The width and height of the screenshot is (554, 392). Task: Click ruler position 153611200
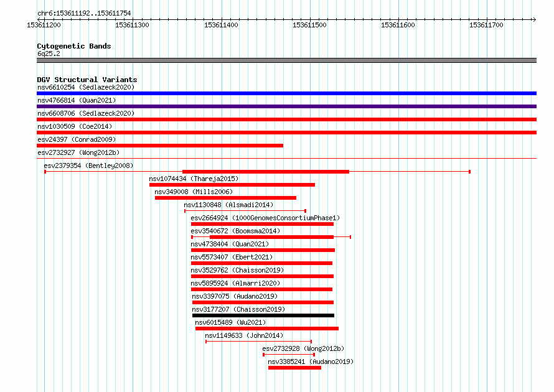44,25
